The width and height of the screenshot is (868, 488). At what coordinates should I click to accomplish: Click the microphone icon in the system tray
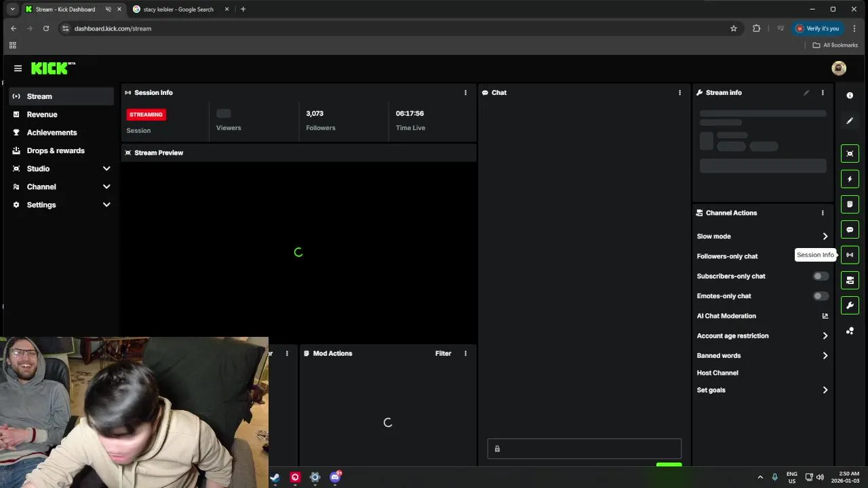pos(774,477)
